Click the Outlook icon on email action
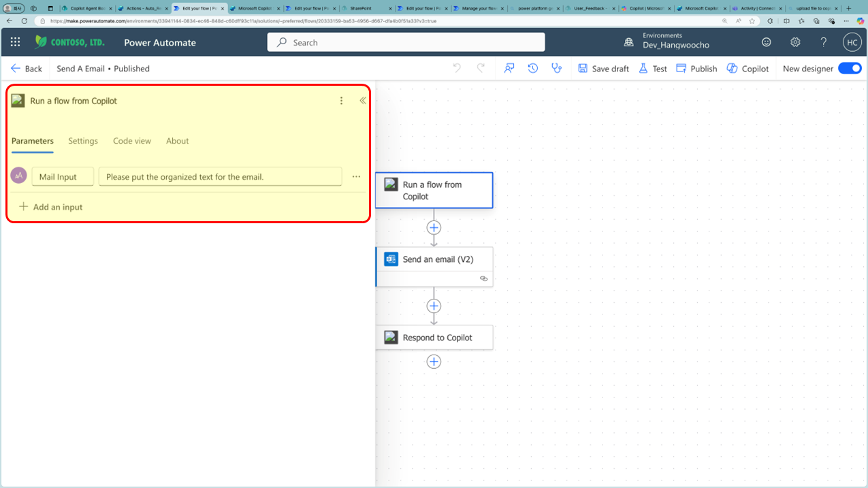 point(391,259)
